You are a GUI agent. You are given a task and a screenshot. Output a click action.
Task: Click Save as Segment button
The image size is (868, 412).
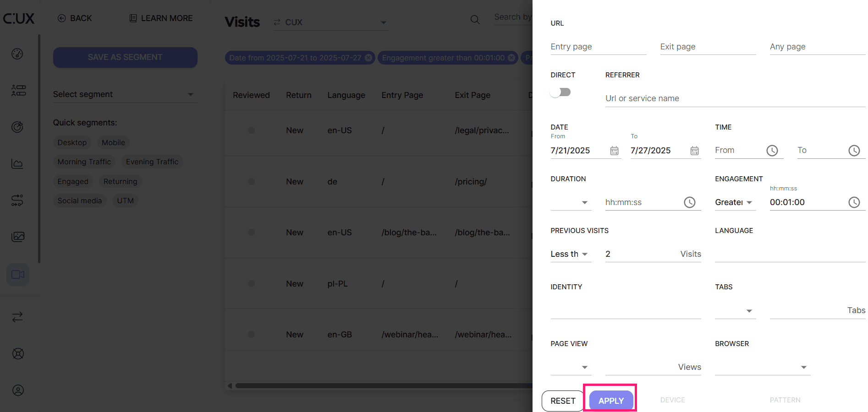(x=125, y=57)
